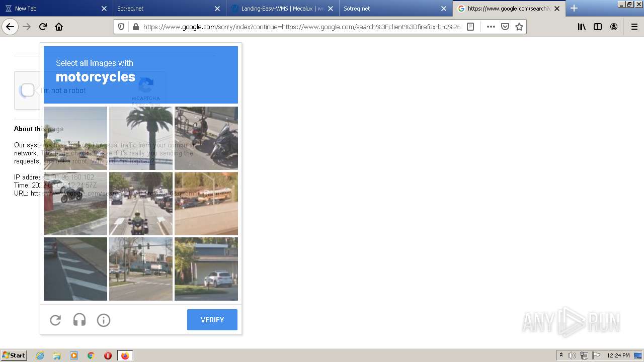Show site security lock information

pyautogui.click(x=135, y=27)
